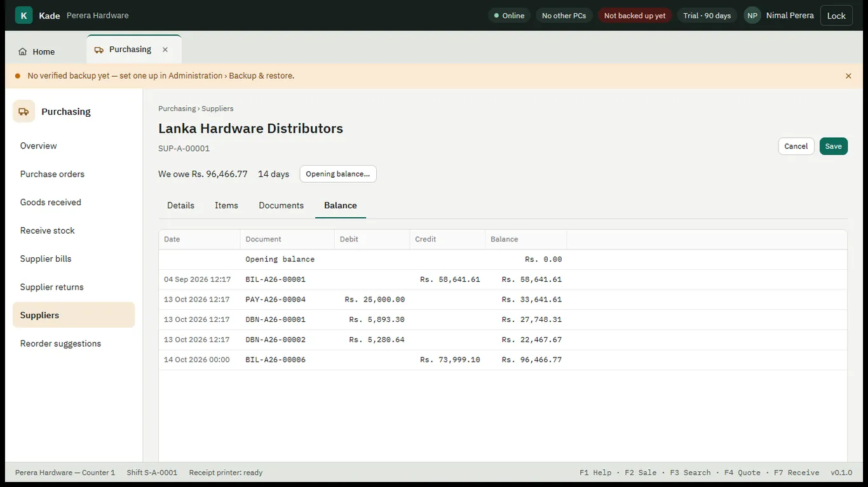This screenshot has width=868, height=487.
Task: Open the Home tab
Action: [x=37, y=51]
